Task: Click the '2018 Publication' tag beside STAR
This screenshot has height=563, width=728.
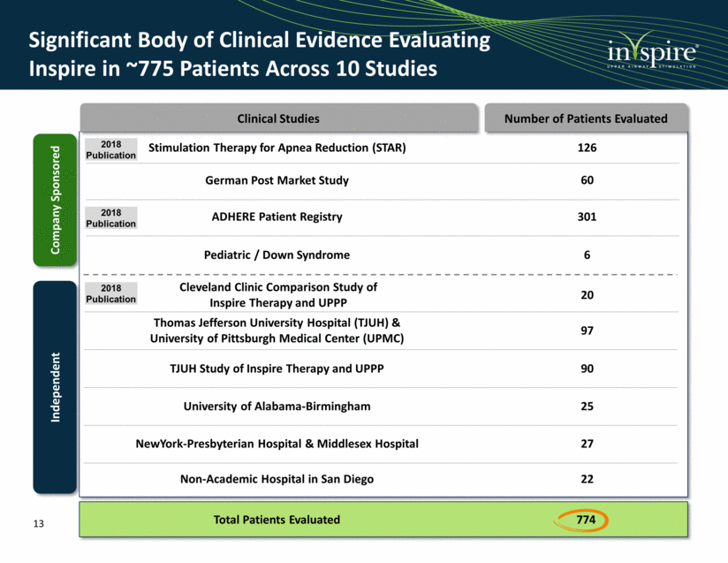Action: coord(111,149)
